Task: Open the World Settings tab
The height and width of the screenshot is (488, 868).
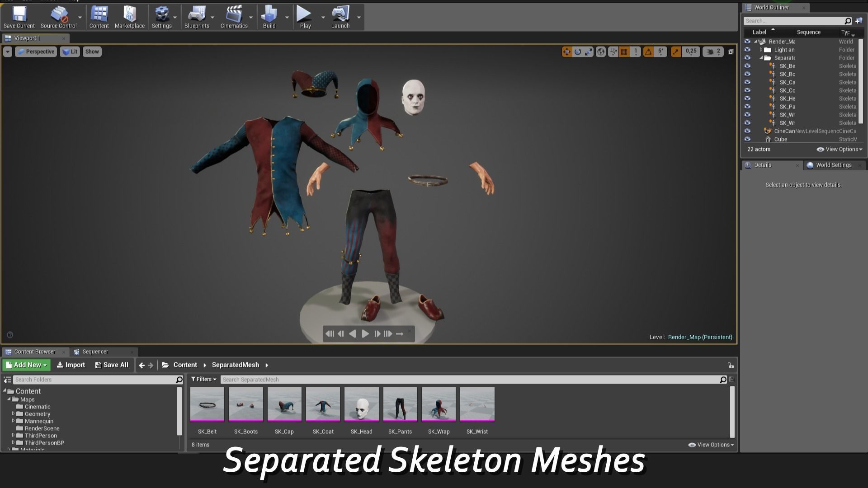Action: coord(833,165)
